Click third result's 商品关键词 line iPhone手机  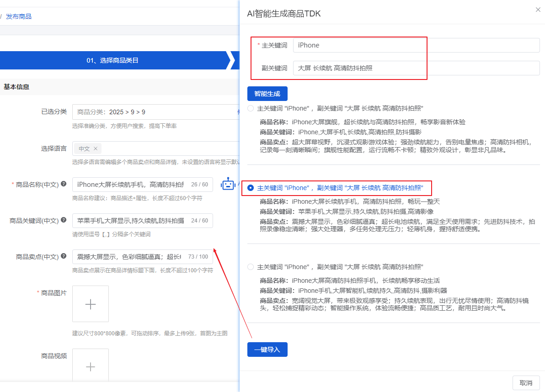353,291
